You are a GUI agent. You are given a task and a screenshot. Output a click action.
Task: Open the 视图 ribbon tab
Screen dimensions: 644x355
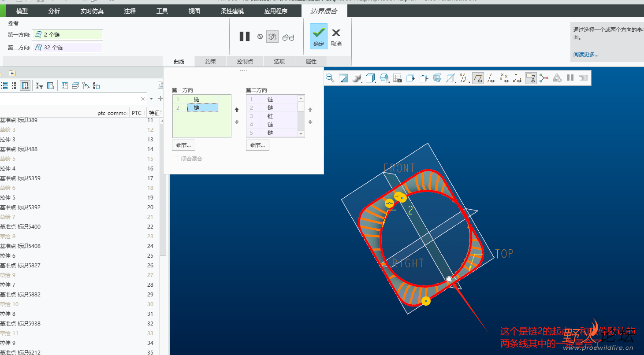194,11
